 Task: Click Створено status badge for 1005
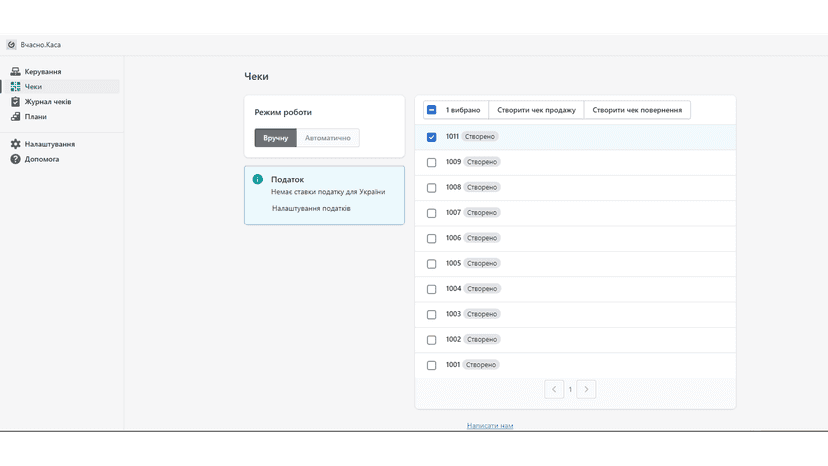tap(482, 263)
